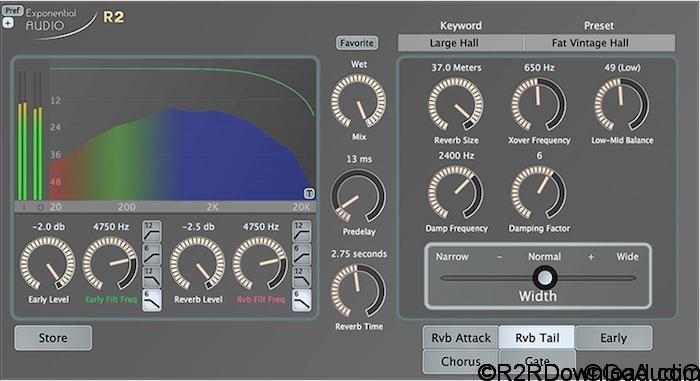Screen dimensions: 700x381
Task: Click the Damp Frequency knob
Action: (456, 193)
